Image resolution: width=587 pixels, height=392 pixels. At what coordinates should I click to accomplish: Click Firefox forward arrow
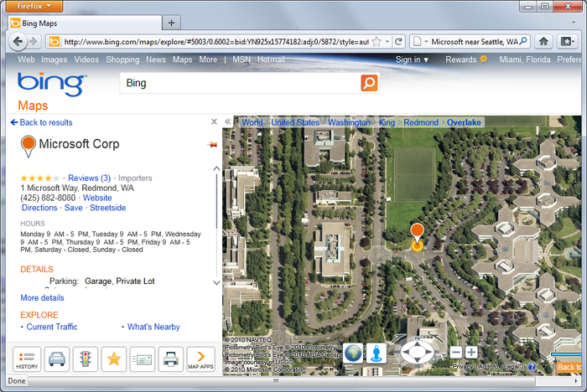point(34,42)
